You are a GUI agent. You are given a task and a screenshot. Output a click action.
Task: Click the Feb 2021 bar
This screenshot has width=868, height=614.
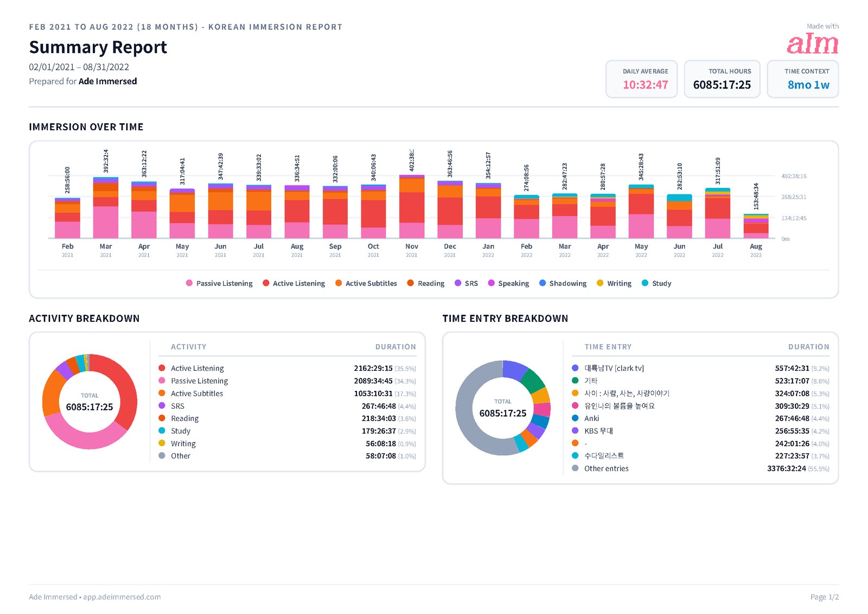67,218
